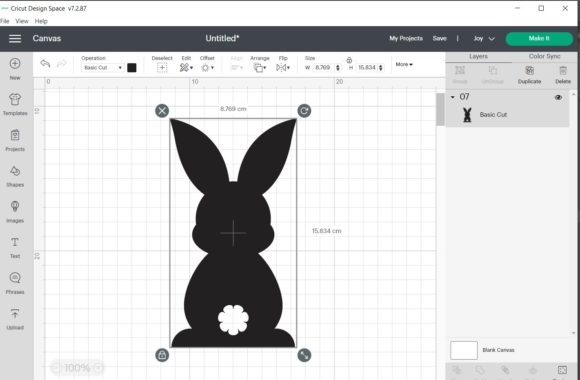Viewport: 580px width, 380px height.
Task: Create a New project from sidebar
Action: (x=15, y=69)
